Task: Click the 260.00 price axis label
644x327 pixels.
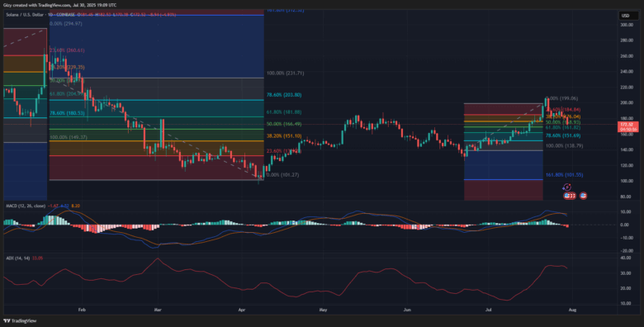Action: [627, 56]
